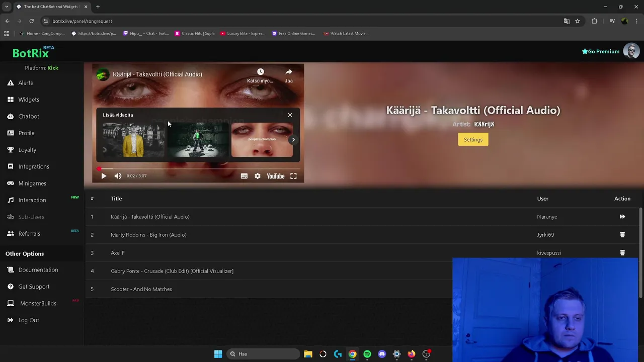Open the Windows Start menu
Screen dimensions: 644x362
pyautogui.click(x=218, y=354)
